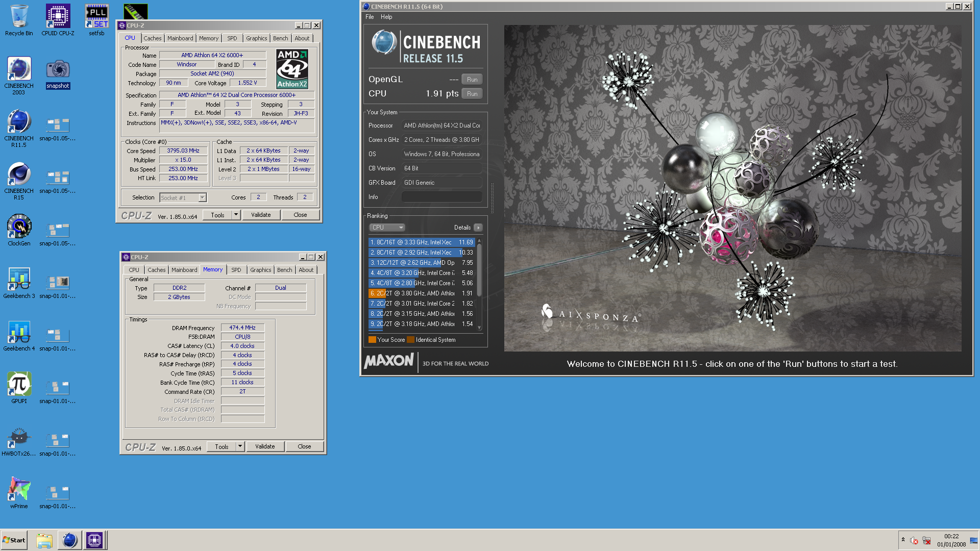Click the DRAM Frequency 474.4 MHz value

[242, 328]
